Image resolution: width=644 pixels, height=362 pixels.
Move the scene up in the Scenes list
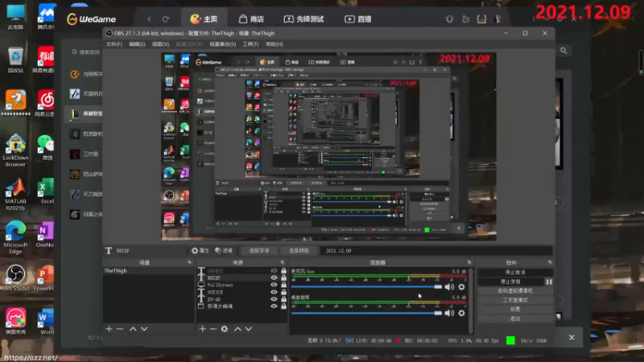(133, 329)
